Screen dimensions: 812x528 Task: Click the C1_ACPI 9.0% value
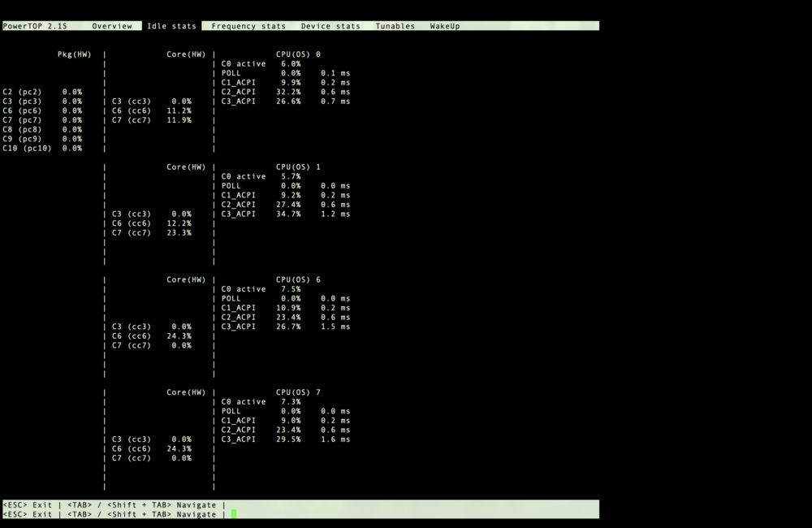pyautogui.click(x=291, y=421)
